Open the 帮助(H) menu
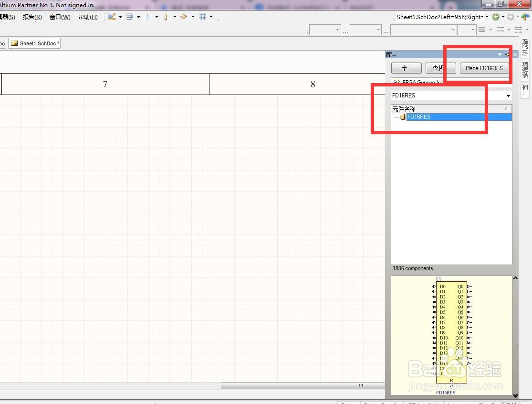532x404 pixels. point(88,17)
